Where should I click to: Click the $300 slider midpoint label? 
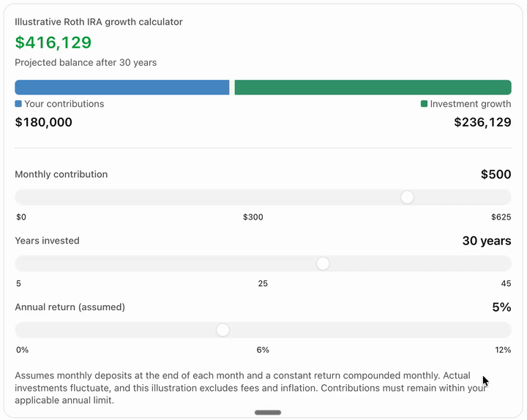coord(253,217)
